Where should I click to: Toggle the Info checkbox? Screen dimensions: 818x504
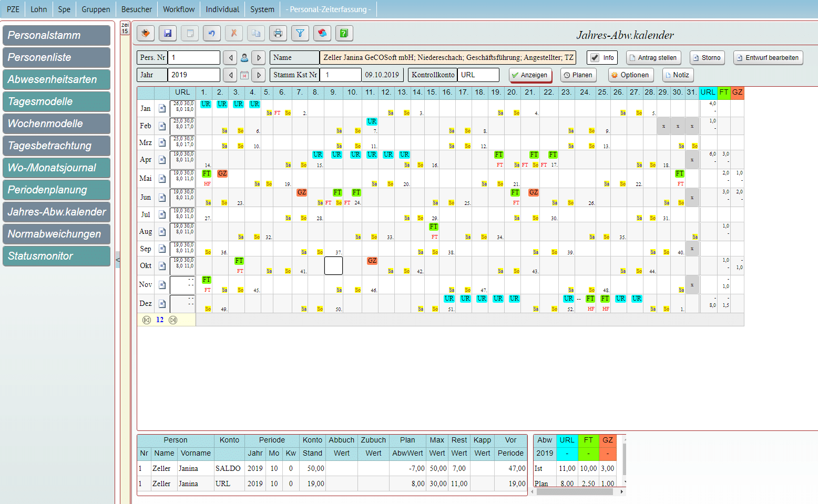click(595, 58)
